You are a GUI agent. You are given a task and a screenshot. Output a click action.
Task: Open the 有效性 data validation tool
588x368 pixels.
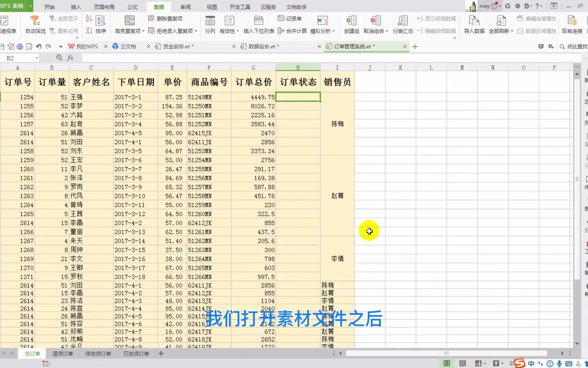click(x=229, y=24)
